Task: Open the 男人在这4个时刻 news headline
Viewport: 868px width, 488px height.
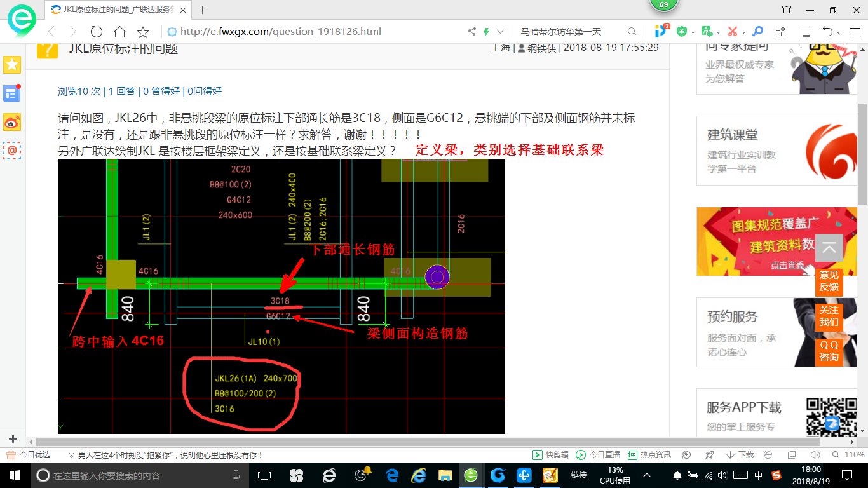Action: coord(170,455)
